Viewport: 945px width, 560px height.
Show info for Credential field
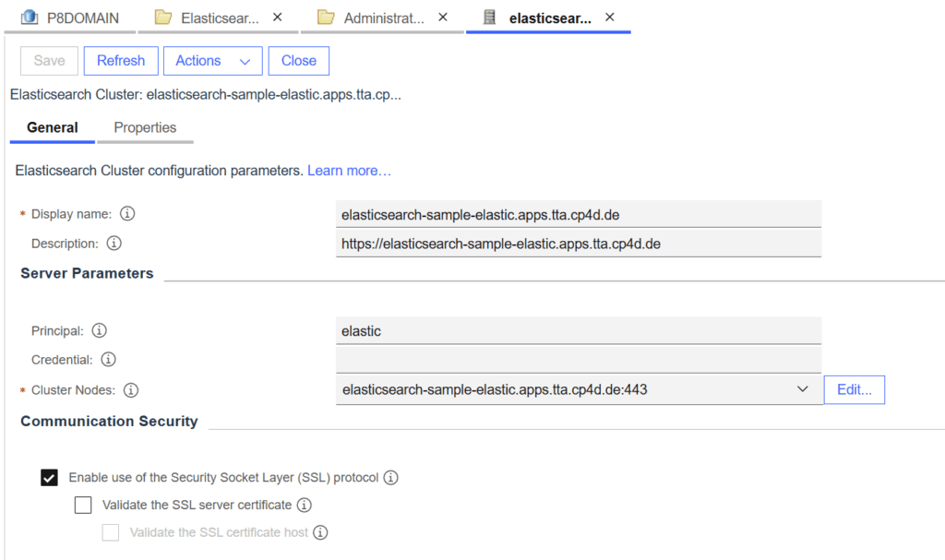click(x=109, y=359)
